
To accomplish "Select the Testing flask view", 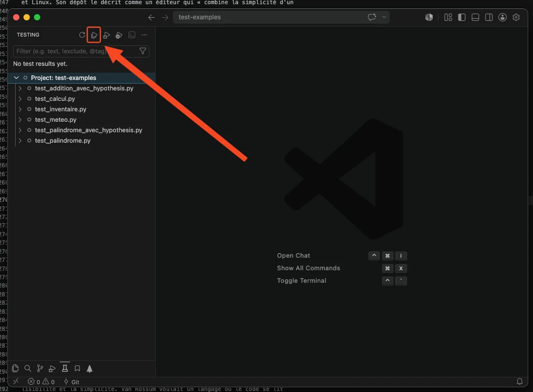I will click(x=65, y=368).
